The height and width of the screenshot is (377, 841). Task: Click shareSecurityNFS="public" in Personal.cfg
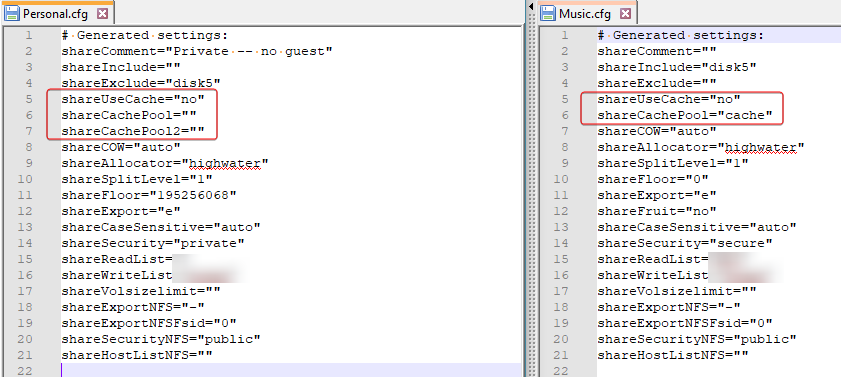pos(161,339)
